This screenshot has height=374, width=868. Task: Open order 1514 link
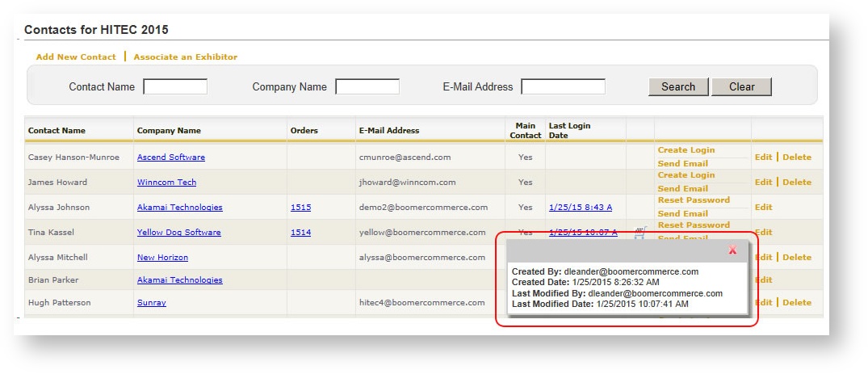pos(300,232)
